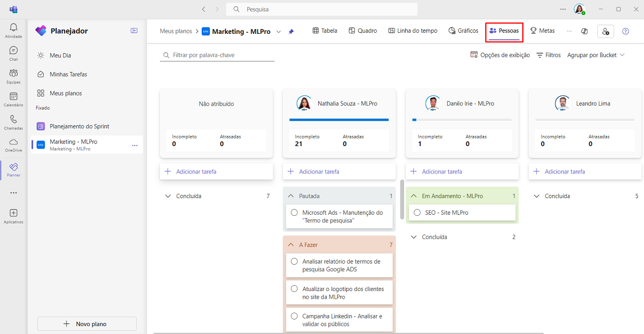The width and height of the screenshot is (644, 334).
Task: Go forward with the navigation arrow
Action: [217, 9]
